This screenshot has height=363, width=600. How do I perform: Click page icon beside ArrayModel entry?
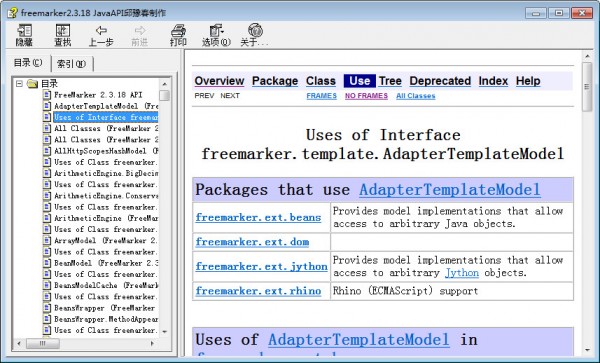click(x=47, y=240)
